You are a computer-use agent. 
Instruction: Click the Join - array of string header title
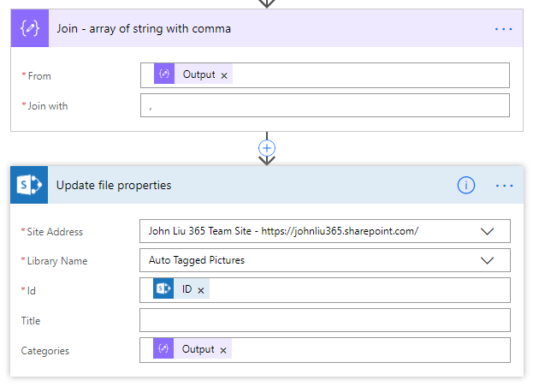pyautogui.click(x=144, y=28)
